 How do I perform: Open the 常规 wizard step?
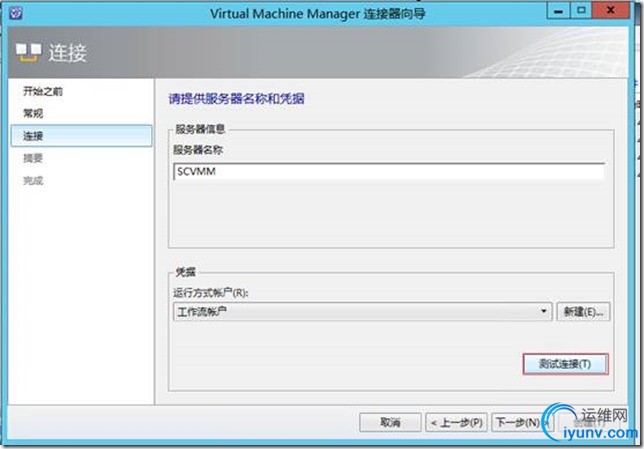click(x=33, y=113)
